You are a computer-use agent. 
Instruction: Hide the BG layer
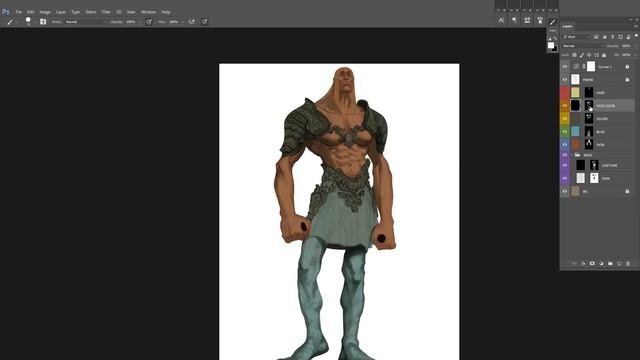point(565,191)
